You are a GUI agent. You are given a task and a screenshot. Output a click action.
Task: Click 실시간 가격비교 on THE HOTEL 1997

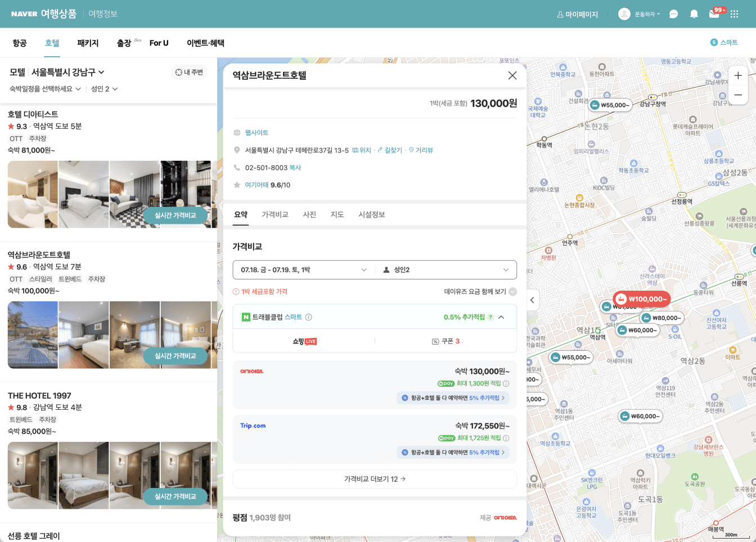coord(175,496)
